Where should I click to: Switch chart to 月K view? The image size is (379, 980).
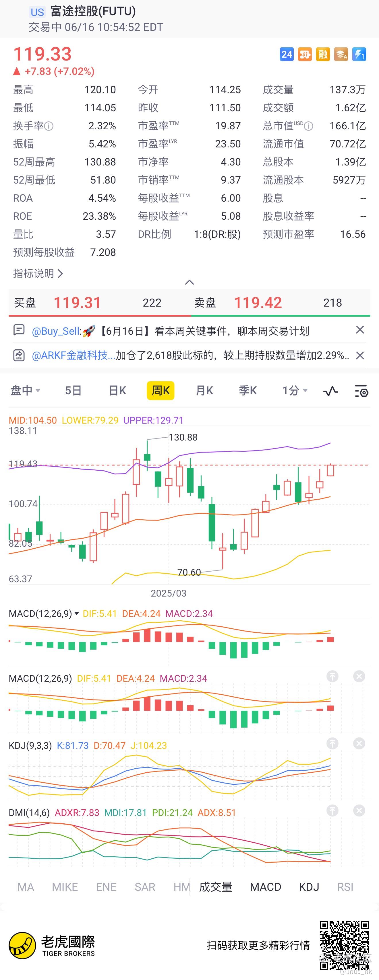pos(204,390)
